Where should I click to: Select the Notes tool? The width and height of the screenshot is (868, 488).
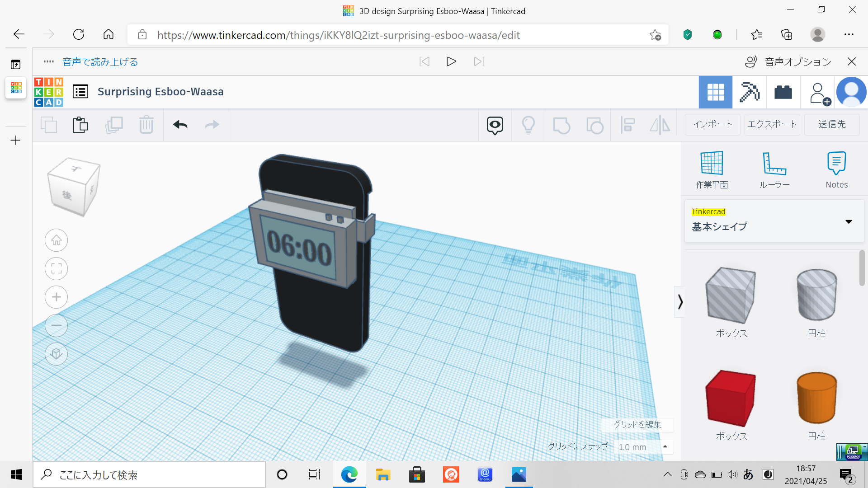836,170
